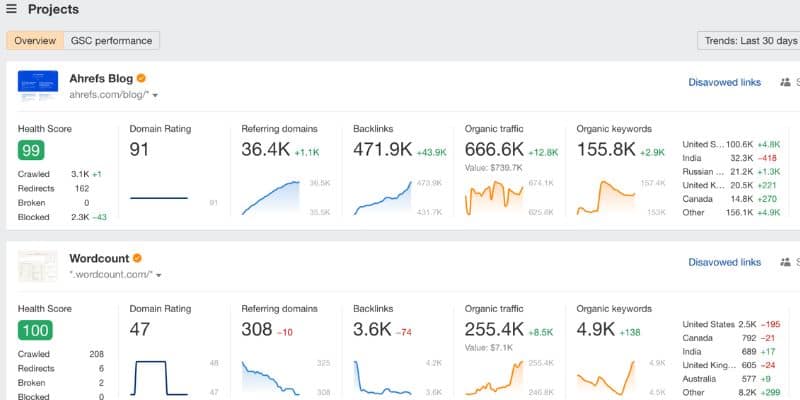The height and width of the screenshot is (400, 800).
Task: Click Wordcount Health Score 100 badge
Action: [x=35, y=330]
